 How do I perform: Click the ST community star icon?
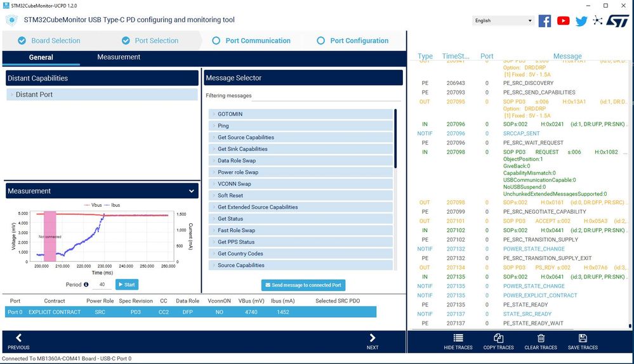tap(598, 20)
